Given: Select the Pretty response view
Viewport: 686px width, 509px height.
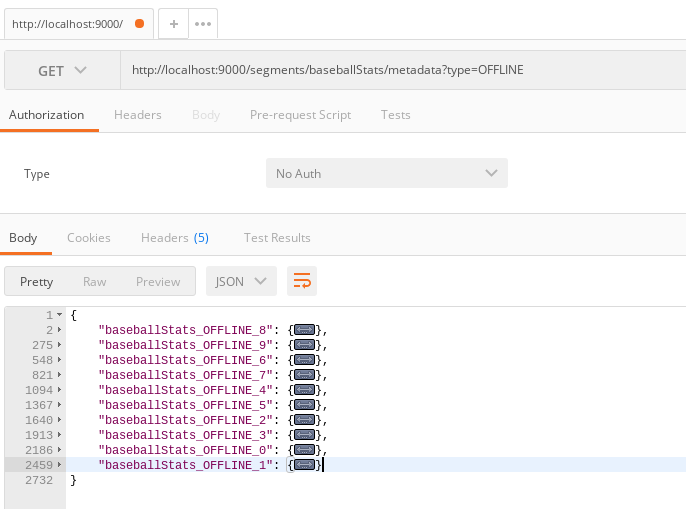Looking at the screenshot, I should [x=36, y=281].
